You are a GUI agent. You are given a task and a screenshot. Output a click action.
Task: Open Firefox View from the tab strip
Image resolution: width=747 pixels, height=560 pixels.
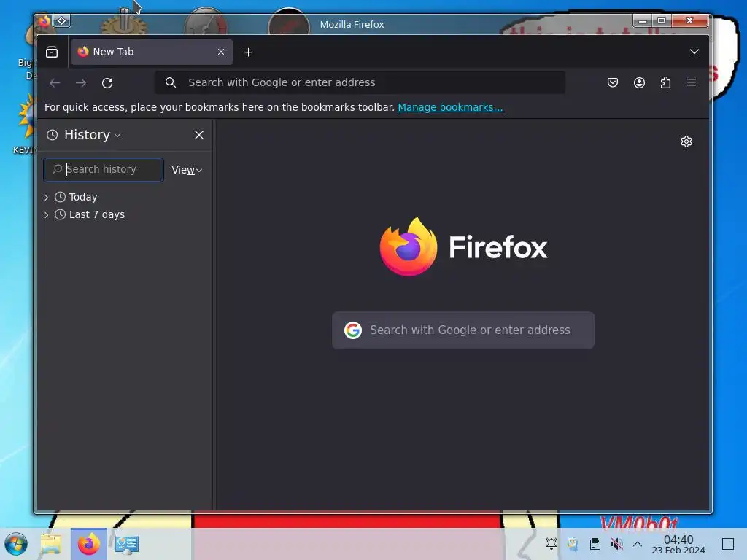[x=52, y=52]
